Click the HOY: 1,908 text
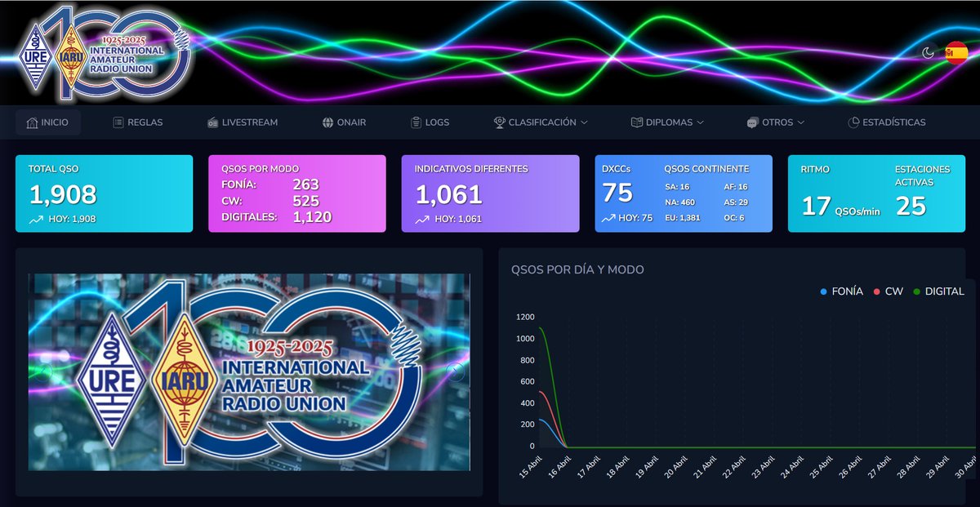This screenshot has width=980, height=507. click(x=73, y=219)
